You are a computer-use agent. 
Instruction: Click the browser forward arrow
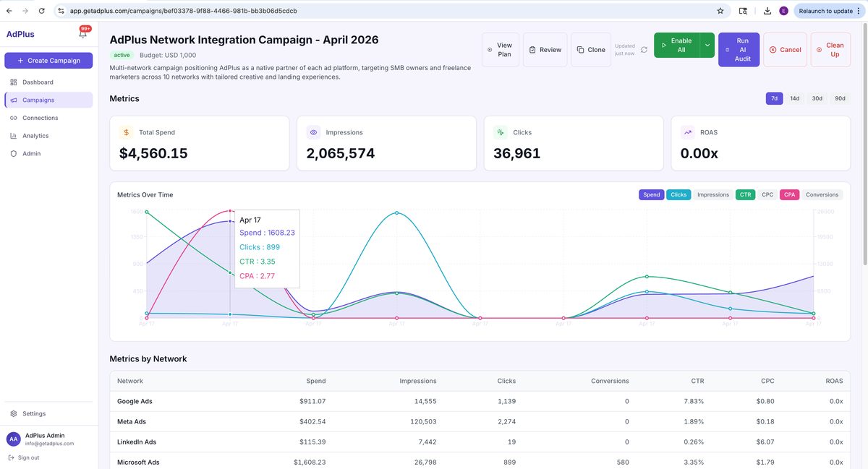(25, 11)
